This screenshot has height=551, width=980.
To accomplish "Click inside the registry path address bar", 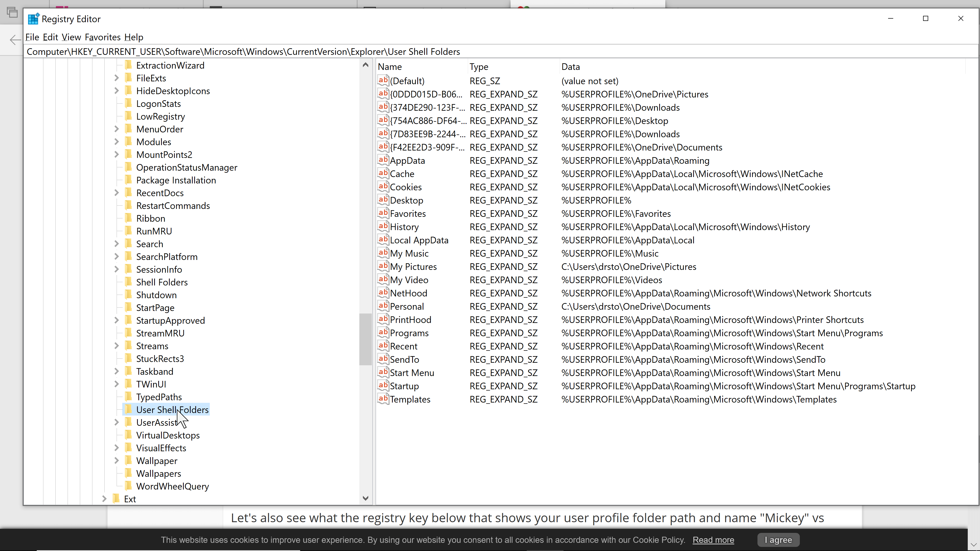I will tap(495, 51).
